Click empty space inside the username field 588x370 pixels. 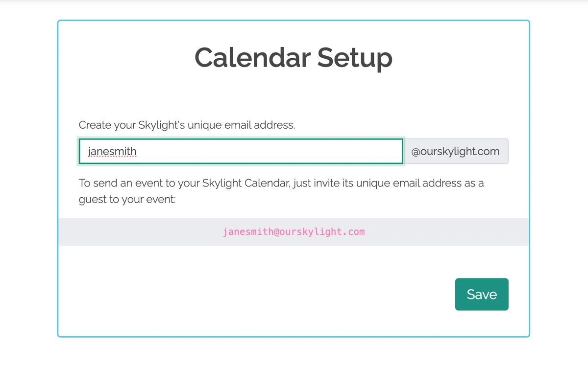click(x=269, y=151)
